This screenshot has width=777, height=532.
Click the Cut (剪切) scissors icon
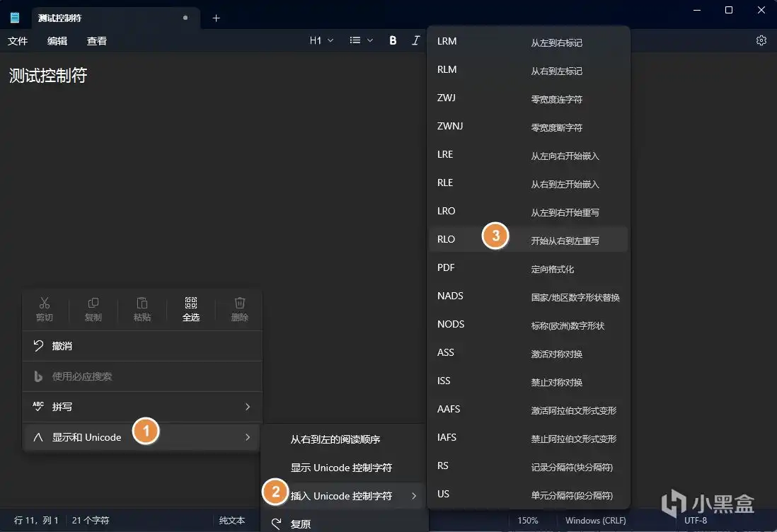tap(45, 308)
